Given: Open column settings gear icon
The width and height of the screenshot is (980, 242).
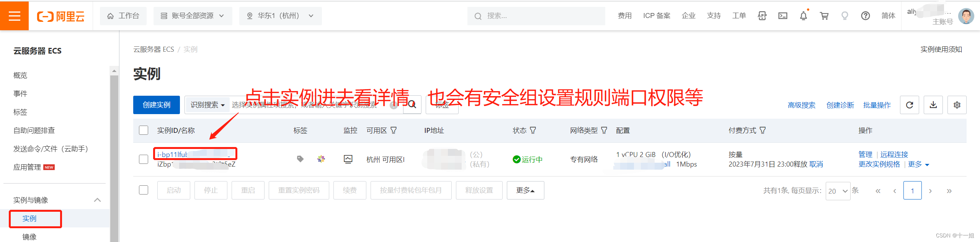Looking at the screenshot, I should [x=957, y=105].
